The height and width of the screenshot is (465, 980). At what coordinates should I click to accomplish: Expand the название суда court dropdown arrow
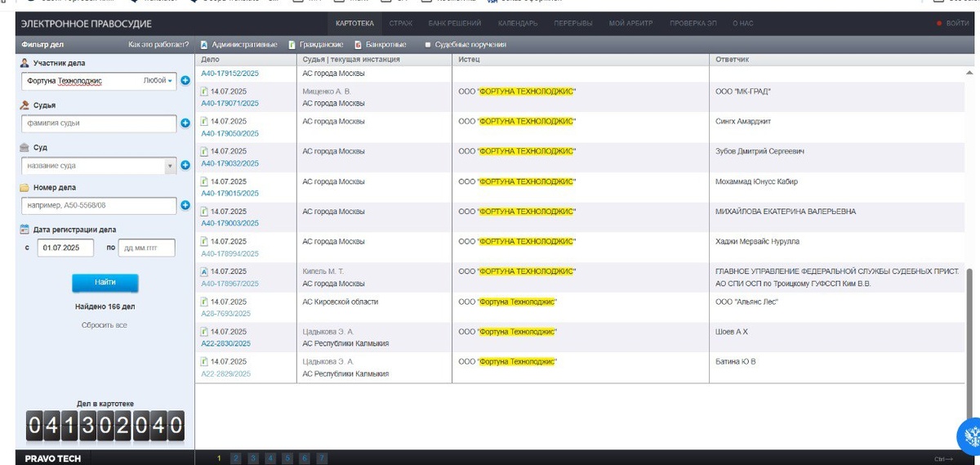[x=171, y=166]
